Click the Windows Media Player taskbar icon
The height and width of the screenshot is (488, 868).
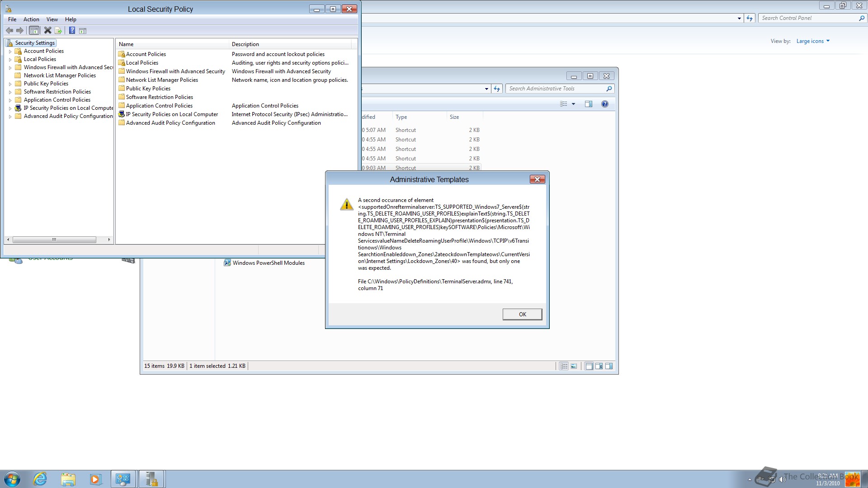tap(95, 479)
